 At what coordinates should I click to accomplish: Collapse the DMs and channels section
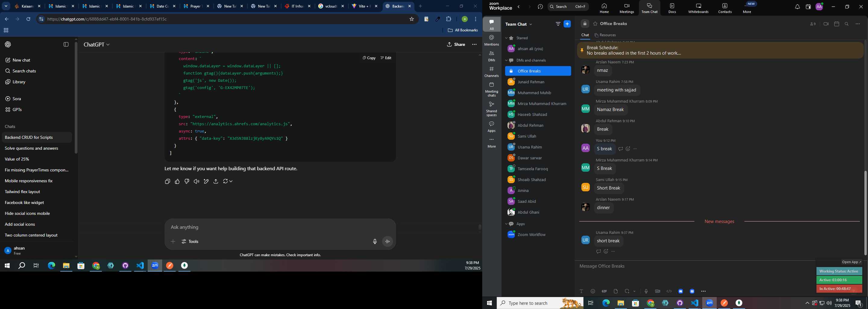(x=506, y=60)
